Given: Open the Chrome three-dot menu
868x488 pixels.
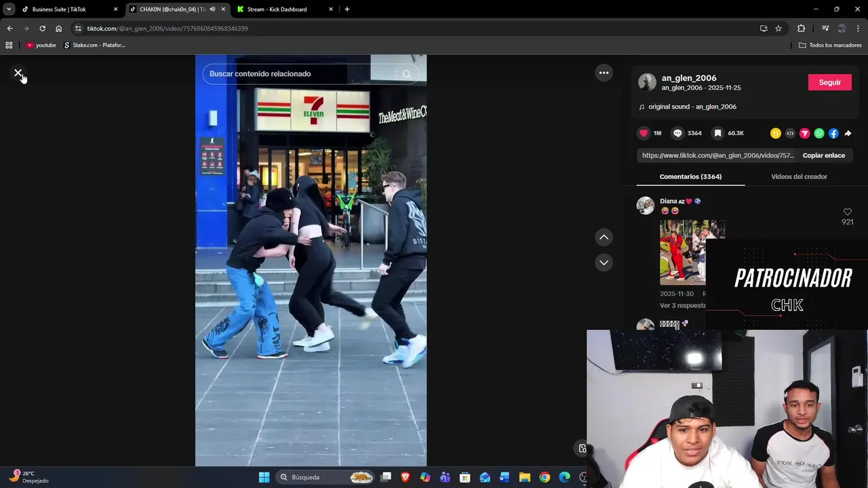Looking at the screenshot, I should tap(859, 28).
